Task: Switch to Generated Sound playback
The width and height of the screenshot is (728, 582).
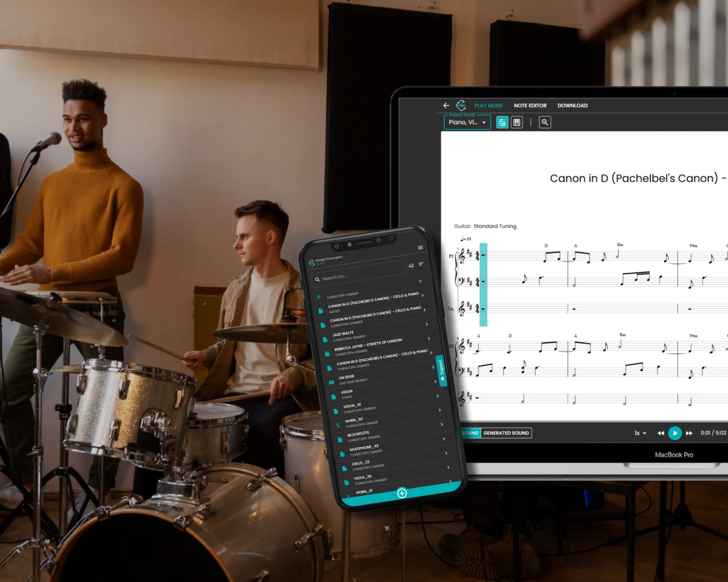Action: (506, 433)
